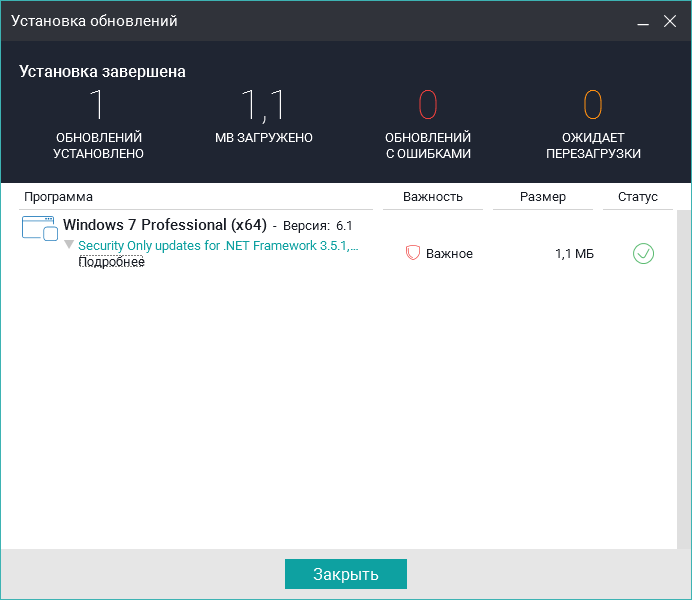Click the МБ загружено counter
The width and height of the screenshot is (692, 600).
(x=264, y=105)
